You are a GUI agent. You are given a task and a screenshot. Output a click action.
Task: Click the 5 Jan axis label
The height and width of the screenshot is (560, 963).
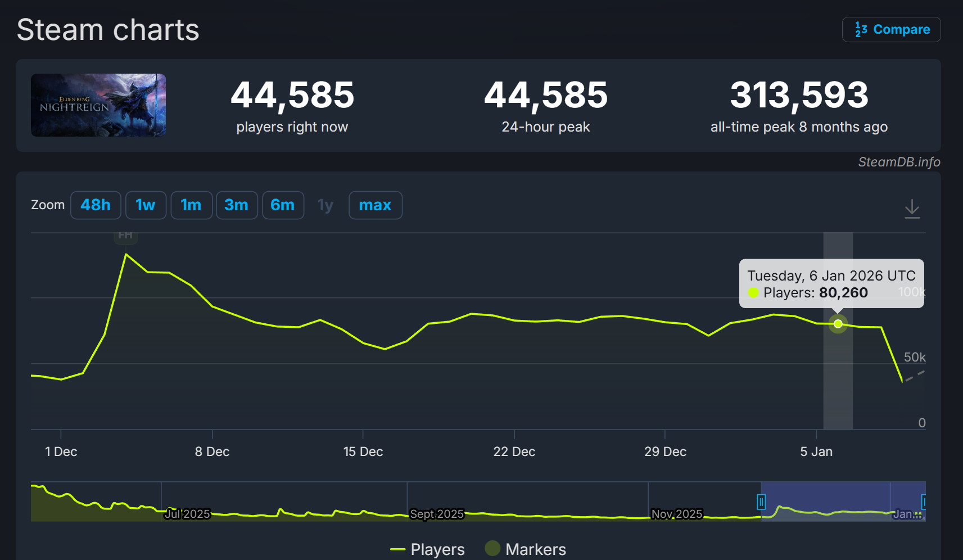pos(816,451)
